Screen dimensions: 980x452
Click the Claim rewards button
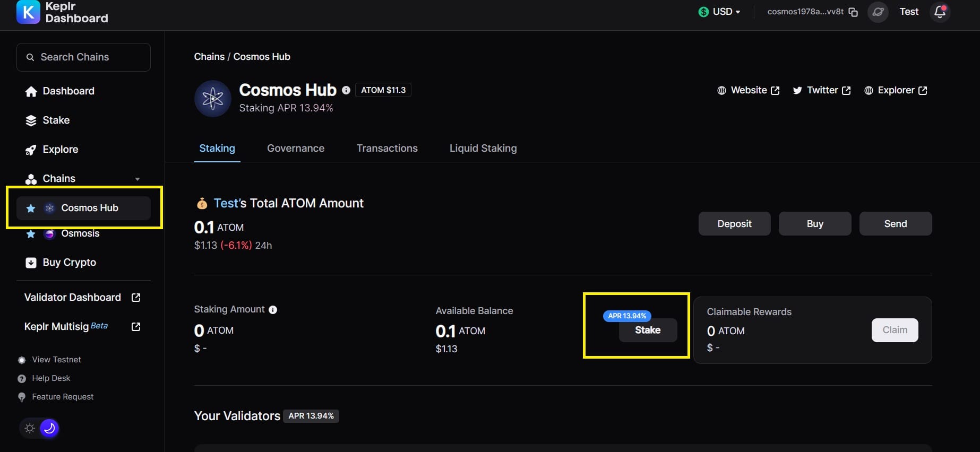click(895, 330)
